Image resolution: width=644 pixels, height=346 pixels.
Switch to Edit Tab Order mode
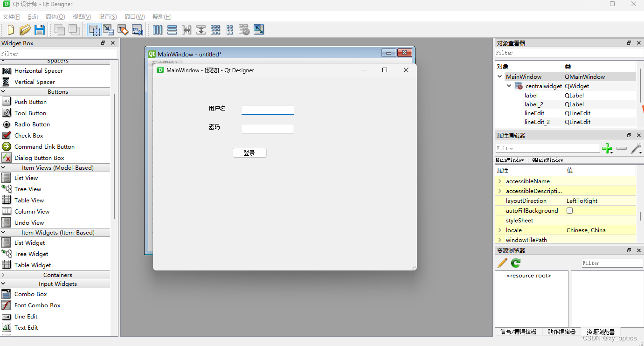pos(138,30)
